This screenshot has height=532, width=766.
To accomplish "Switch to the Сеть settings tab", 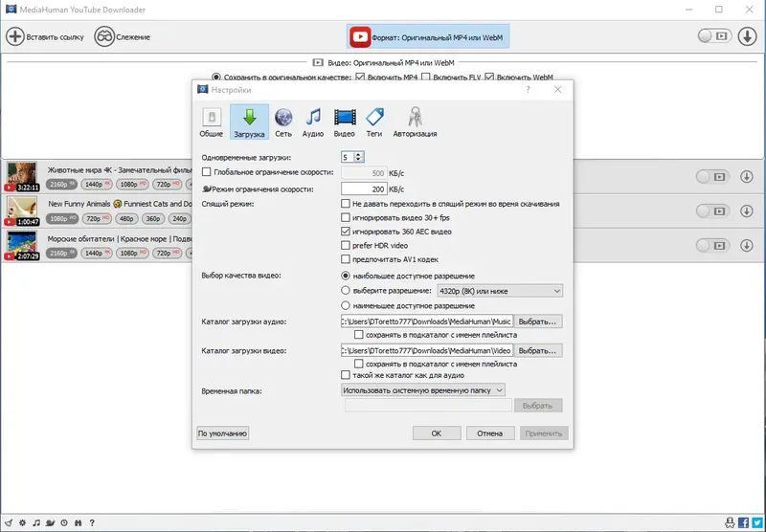I will 283,122.
